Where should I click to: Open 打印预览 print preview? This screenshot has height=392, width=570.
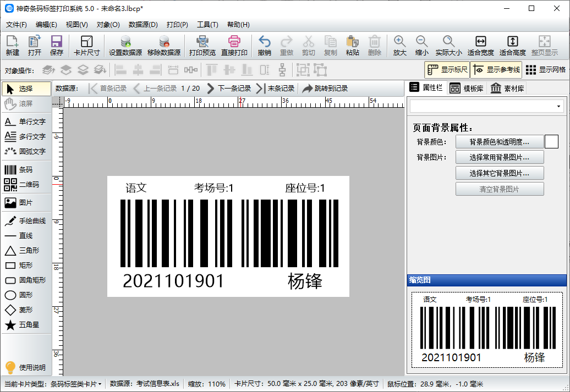[x=202, y=46]
